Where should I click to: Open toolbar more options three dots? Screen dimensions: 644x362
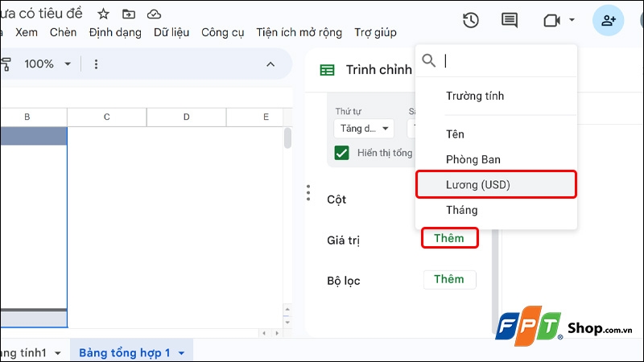click(96, 64)
